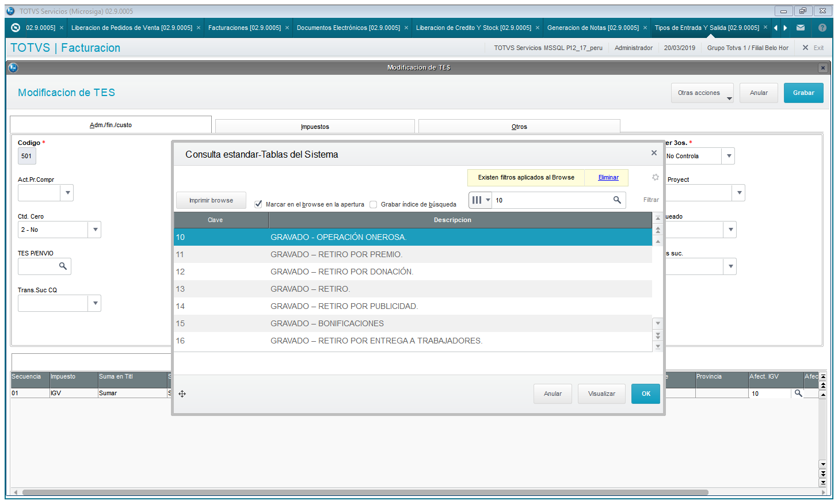Expand the Trans.Suc CQ dropdown

pyautogui.click(x=95, y=303)
